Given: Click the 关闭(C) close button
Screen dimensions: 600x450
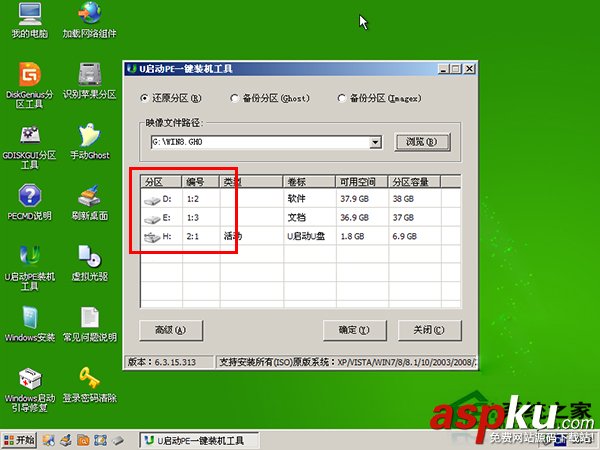Looking at the screenshot, I should [429, 330].
